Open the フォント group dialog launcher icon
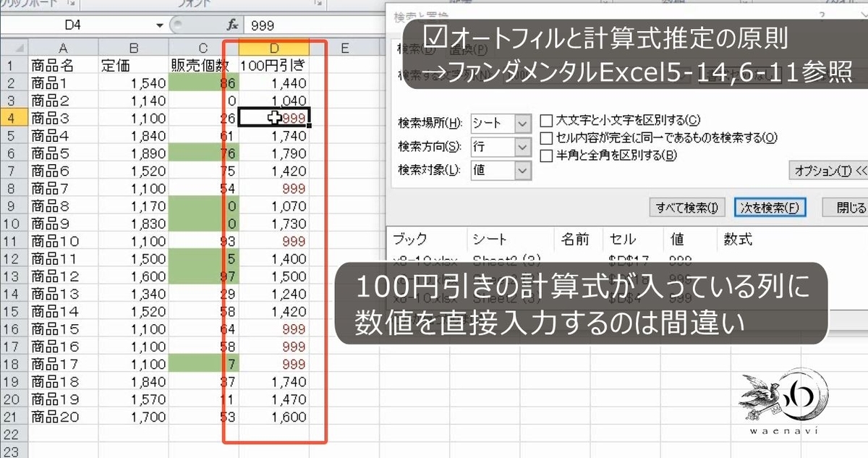868x458 pixels. [x=317, y=5]
